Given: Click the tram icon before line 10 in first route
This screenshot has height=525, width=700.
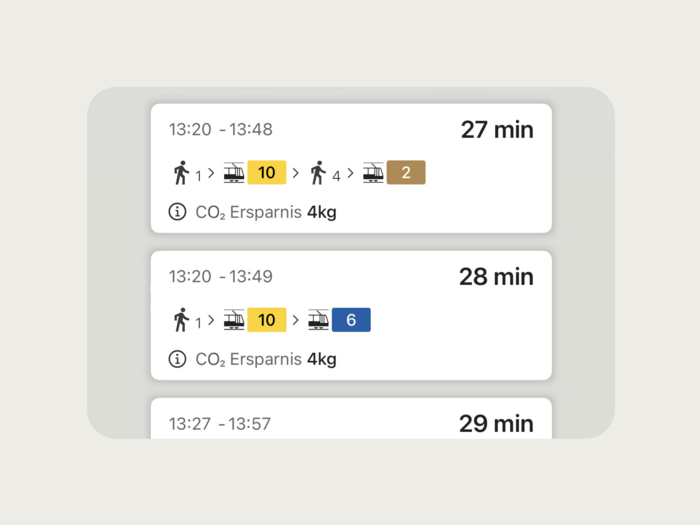Looking at the screenshot, I should click(234, 173).
